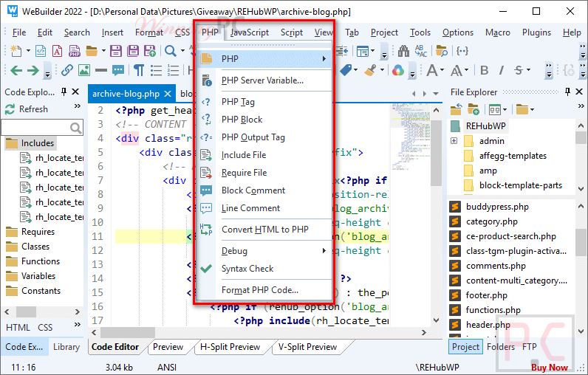Insert a numbered list
The image size is (588, 375).
(x=173, y=70)
